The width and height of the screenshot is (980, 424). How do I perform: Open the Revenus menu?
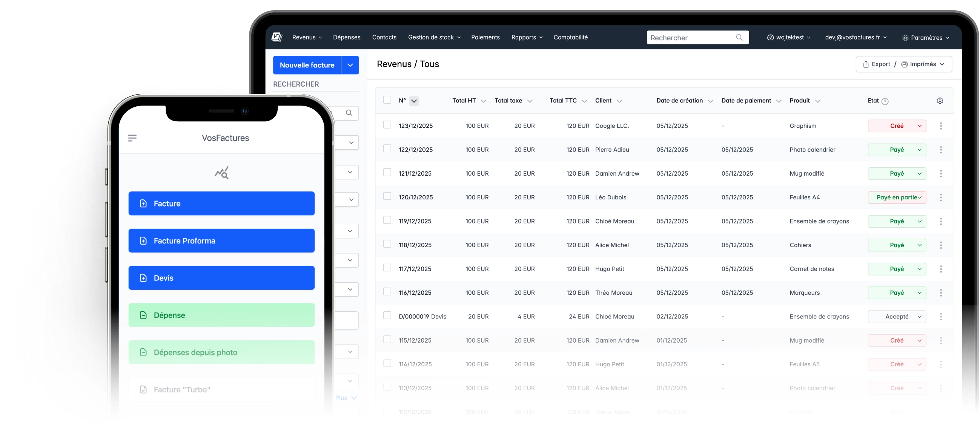[x=307, y=37]
